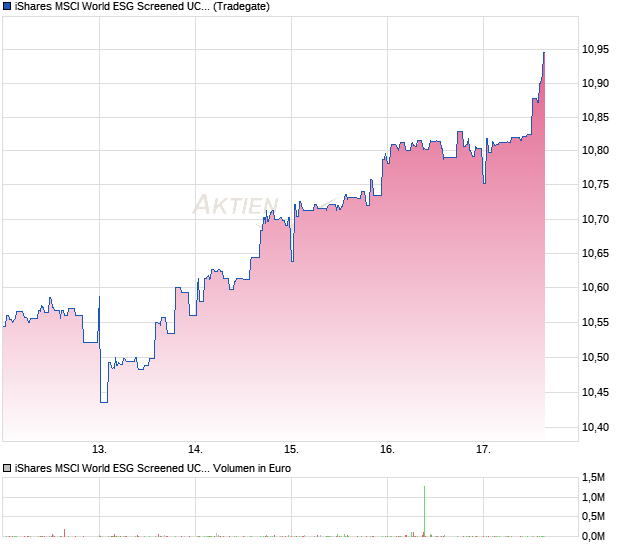The image size is (620, 546).
Task: Click the 1,0M volume axis label
Action: 593,497
